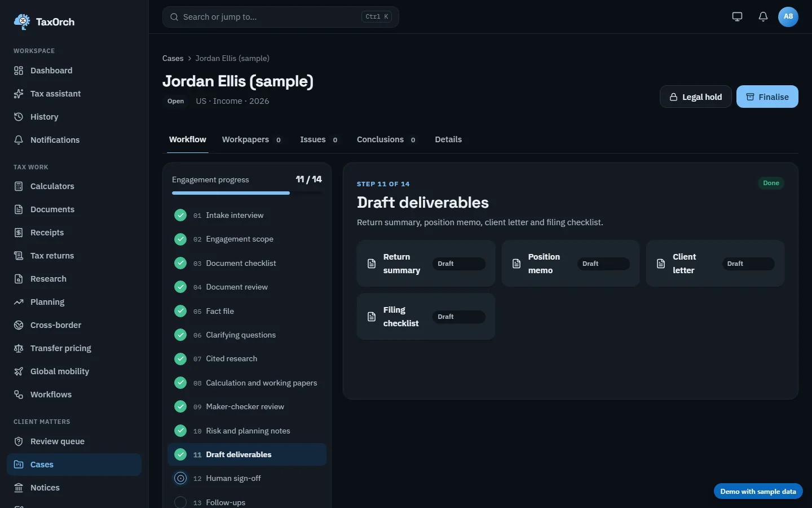Select step 10 Risk and planning notes

pyautogui.click(x=247, y=431)
